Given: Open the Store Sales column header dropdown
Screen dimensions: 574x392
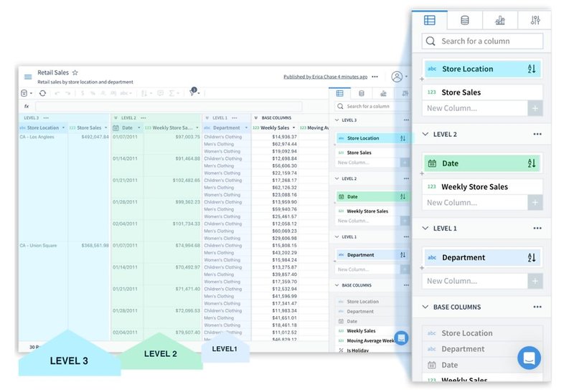Looking at the screenshot, I should tap(105, 128).
